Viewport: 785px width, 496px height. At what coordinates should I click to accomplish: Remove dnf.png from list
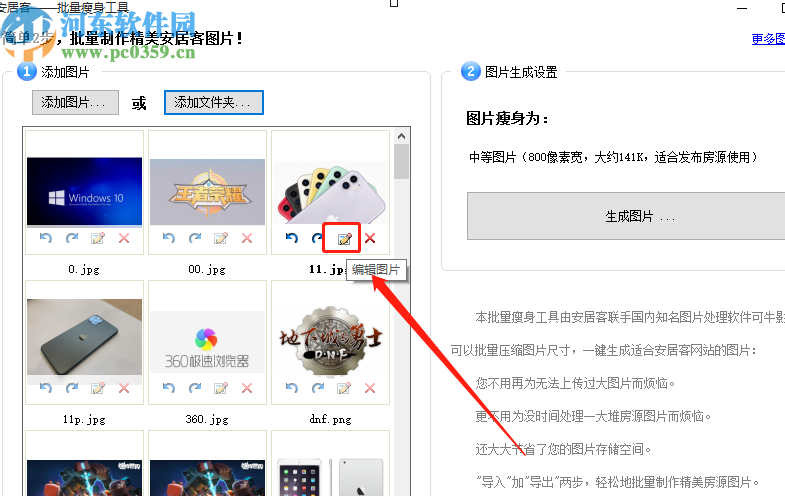tap(370, 388)
